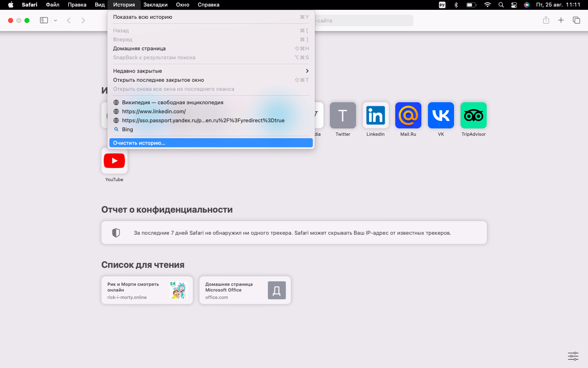Show the Safari sidebar
Screen dimensions: 588x368
pos(44,20)
